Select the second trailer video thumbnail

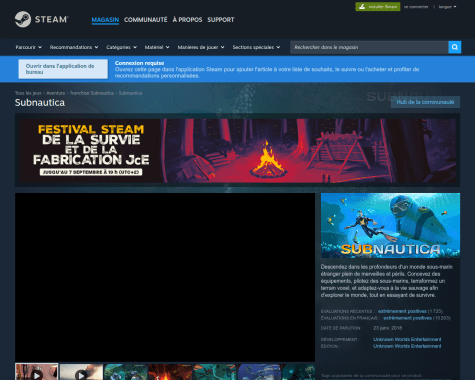click(81, 372)
